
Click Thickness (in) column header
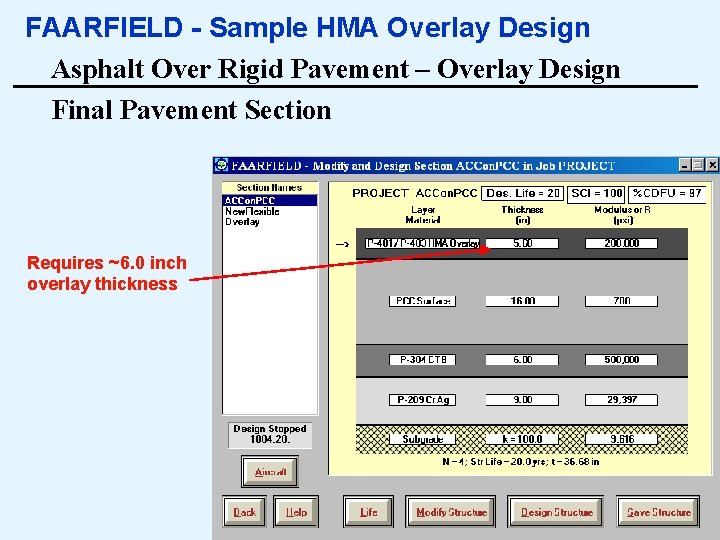pyautogui.click(x=522, y=215)
